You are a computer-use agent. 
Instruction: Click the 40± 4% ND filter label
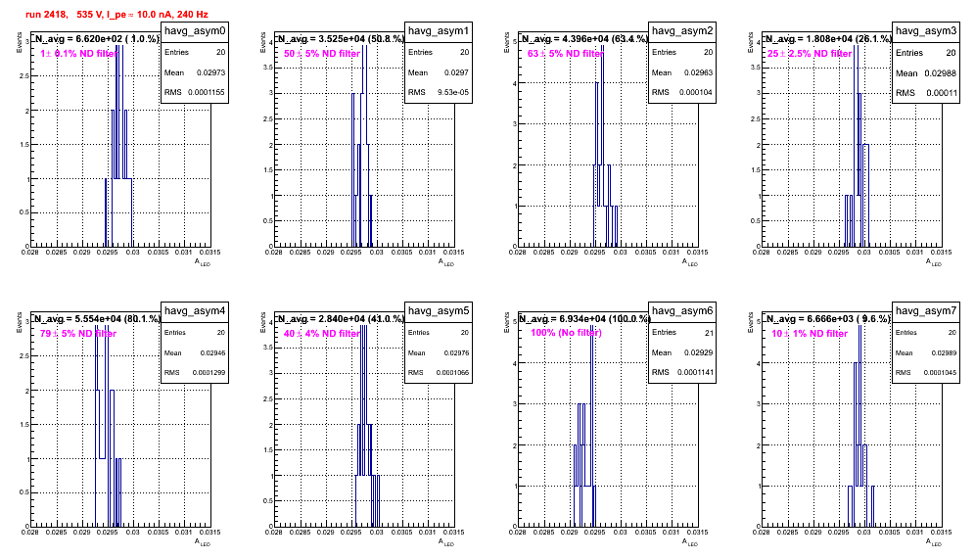(322, 334)
